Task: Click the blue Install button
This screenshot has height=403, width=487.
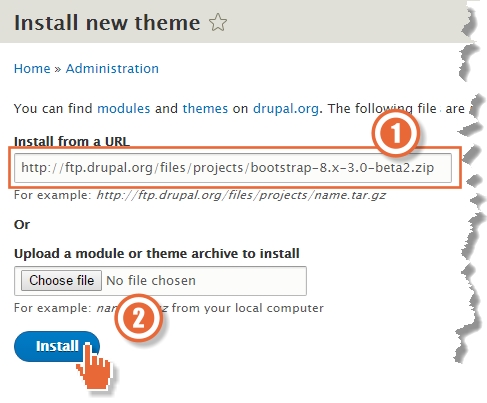Action: pos(57,346)
